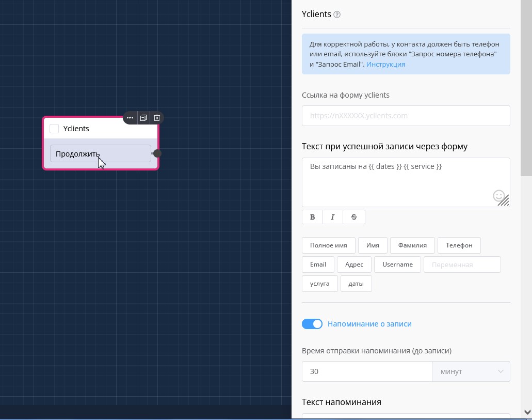Apply italic formatting to text

pyautogui.click(x=333, y=217)
